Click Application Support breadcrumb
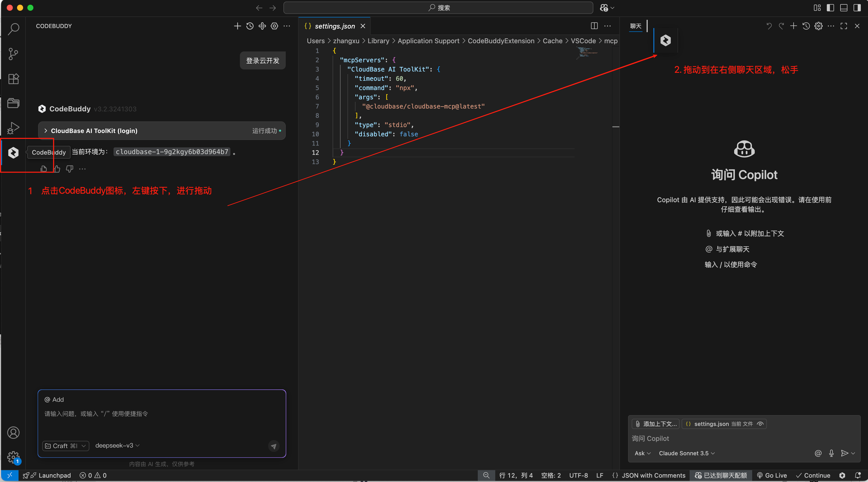The width and height of the screenshot is (868, 482). pyautogui.click(x=428, y=41)
